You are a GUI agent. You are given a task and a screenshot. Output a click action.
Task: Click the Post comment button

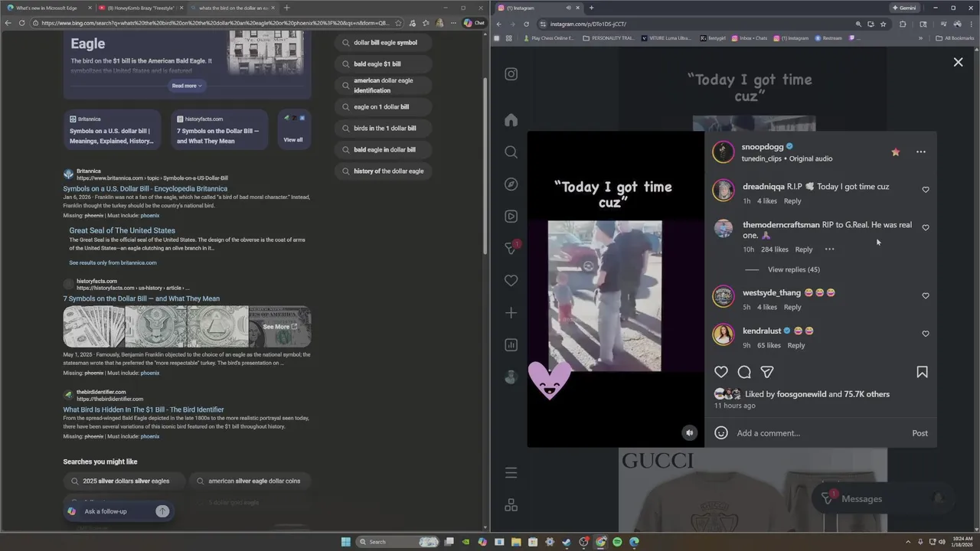click(x=920, y=433)
